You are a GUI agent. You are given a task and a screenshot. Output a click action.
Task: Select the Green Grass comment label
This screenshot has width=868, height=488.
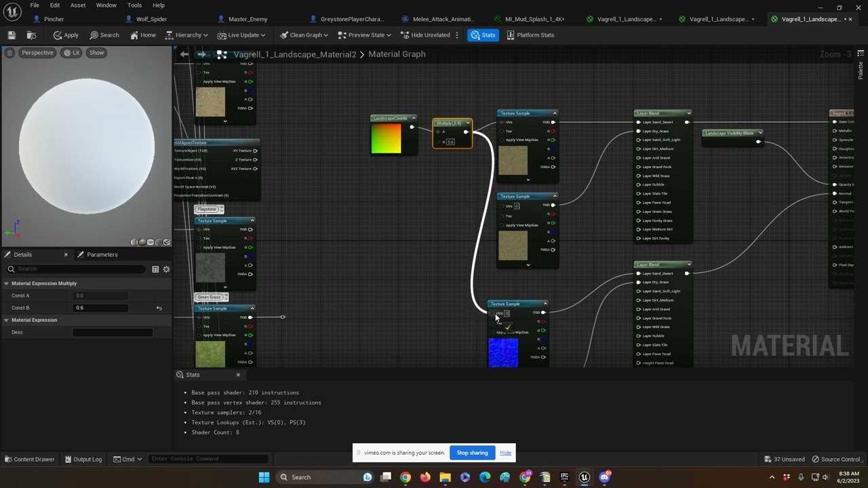209,297
